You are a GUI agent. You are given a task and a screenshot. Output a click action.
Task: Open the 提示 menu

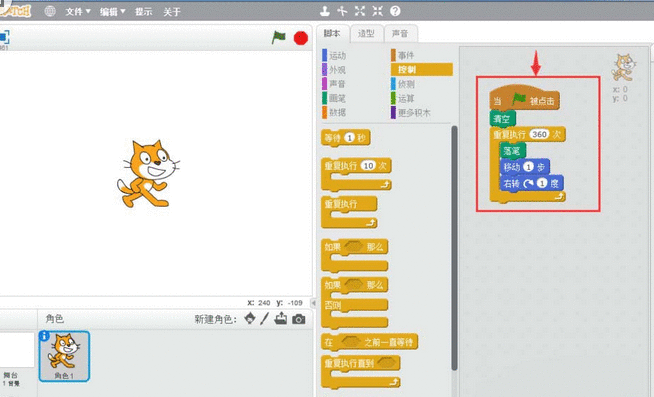click(143, 12)
